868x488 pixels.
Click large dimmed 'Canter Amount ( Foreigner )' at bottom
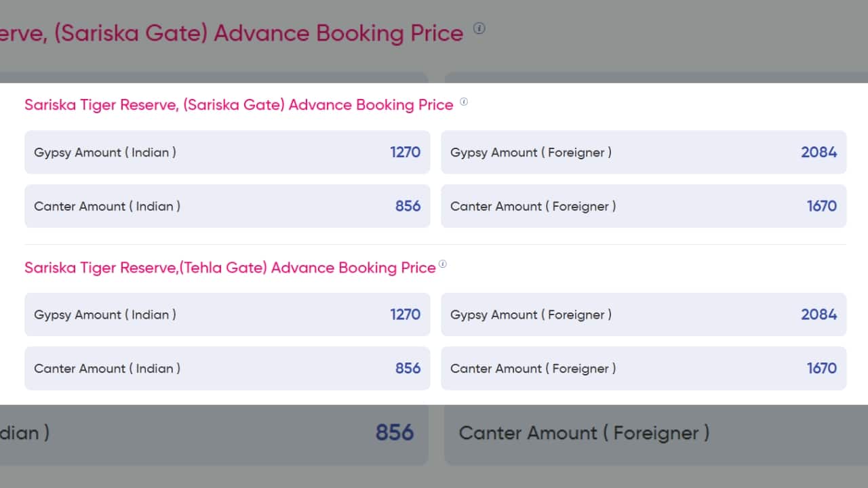[584, 432]
